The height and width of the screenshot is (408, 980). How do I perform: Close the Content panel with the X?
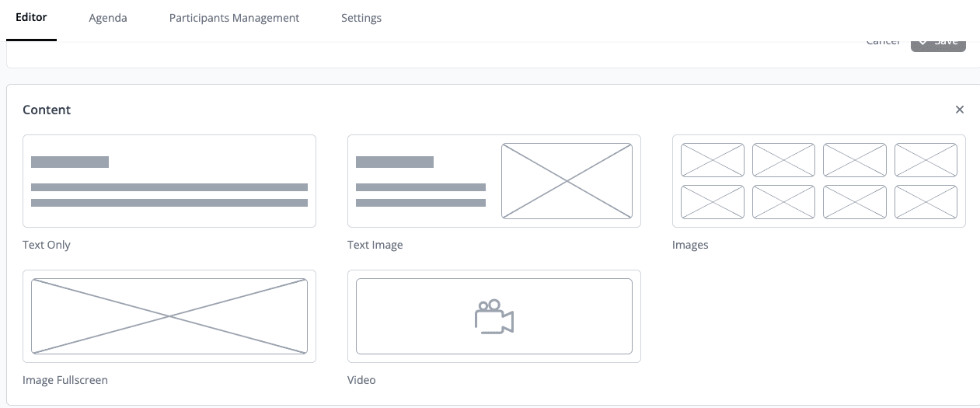[x=960, y=110]
